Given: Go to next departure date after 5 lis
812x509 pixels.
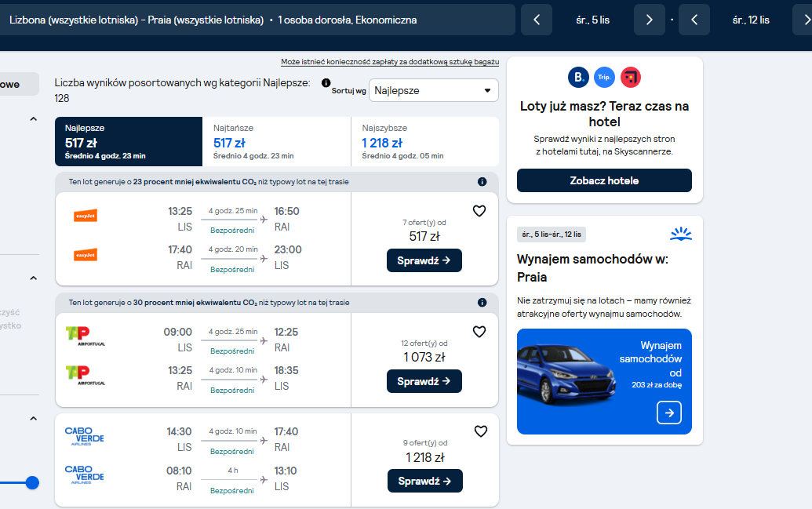Looking at the screenshot, I should point(650,20).
